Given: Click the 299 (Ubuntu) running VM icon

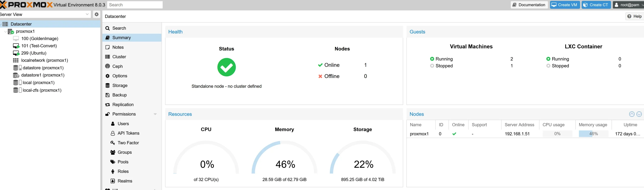Looking at the screenshot, I should tap(16, 53).
